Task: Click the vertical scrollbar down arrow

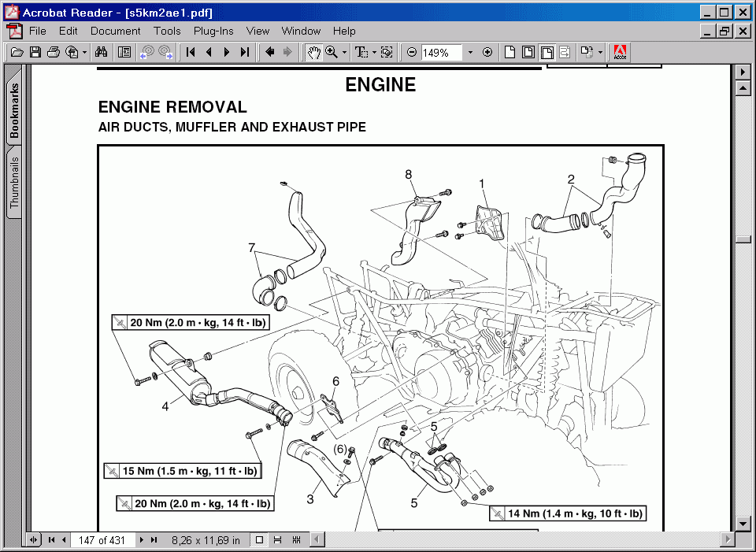Action: [x=743, y=524]
